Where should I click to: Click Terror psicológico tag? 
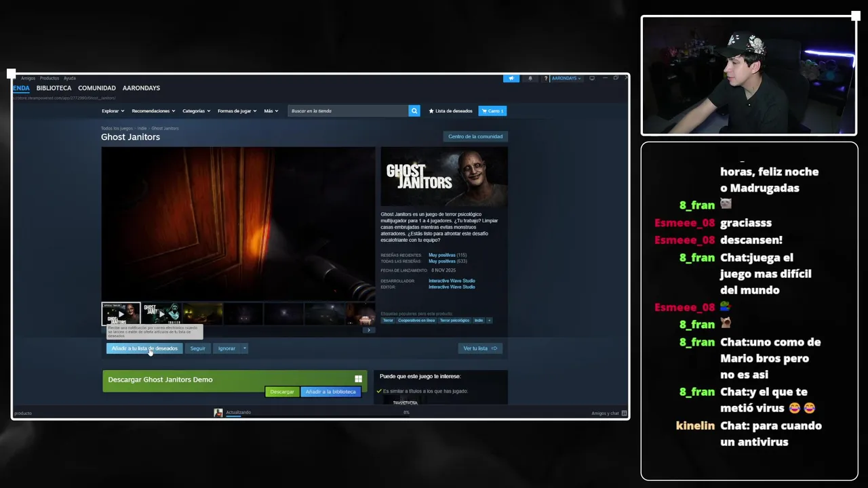point(454,320)
